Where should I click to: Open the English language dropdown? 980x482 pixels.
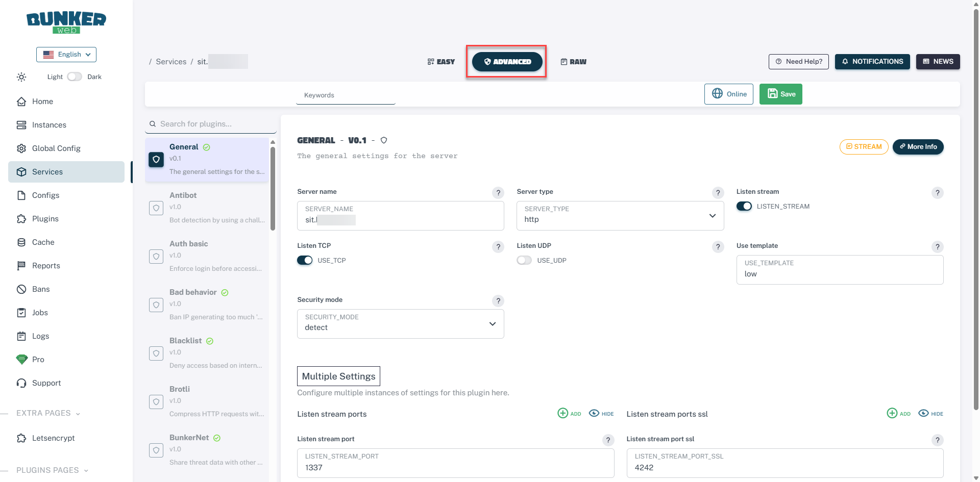click(66, 55)
